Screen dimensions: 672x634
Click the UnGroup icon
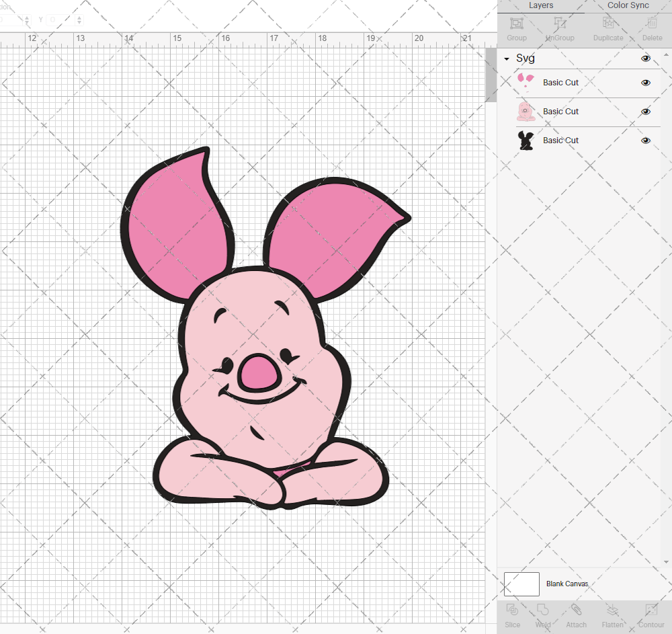[560, 23]
